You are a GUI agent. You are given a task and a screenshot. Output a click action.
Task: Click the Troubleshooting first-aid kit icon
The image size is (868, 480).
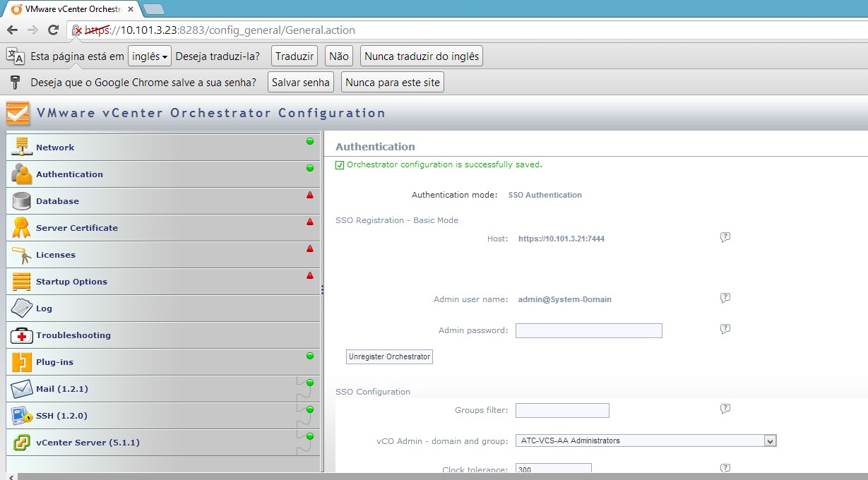[22, 335]
